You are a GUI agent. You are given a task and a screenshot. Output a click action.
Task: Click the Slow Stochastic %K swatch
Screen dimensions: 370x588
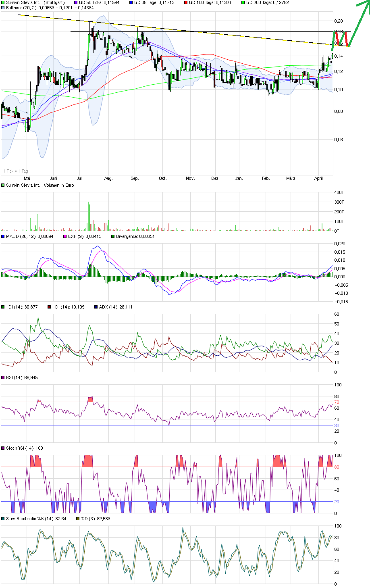click(3, 519)
